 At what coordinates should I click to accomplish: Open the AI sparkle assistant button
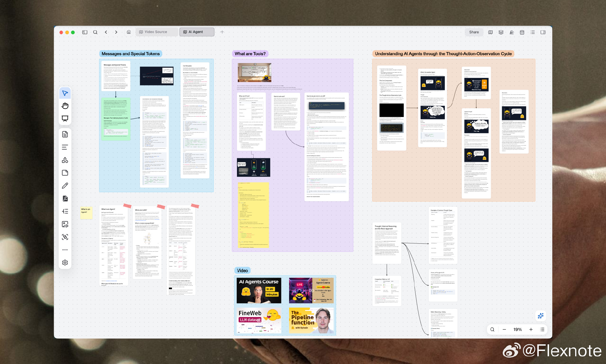coord(541,316)
